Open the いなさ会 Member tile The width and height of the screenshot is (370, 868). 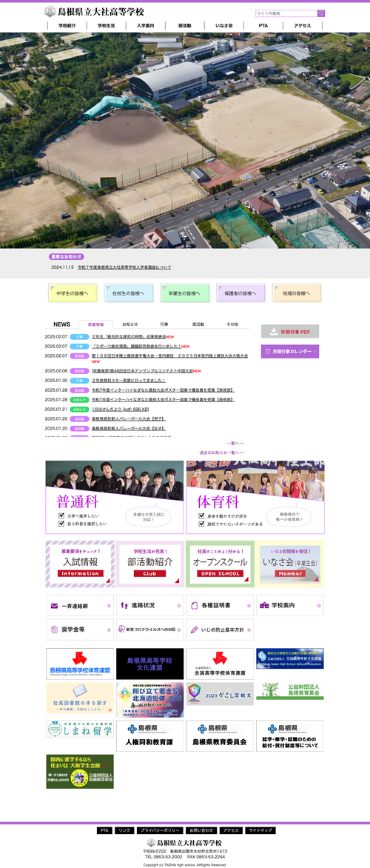pyautogui.click(x=290, y=564)
